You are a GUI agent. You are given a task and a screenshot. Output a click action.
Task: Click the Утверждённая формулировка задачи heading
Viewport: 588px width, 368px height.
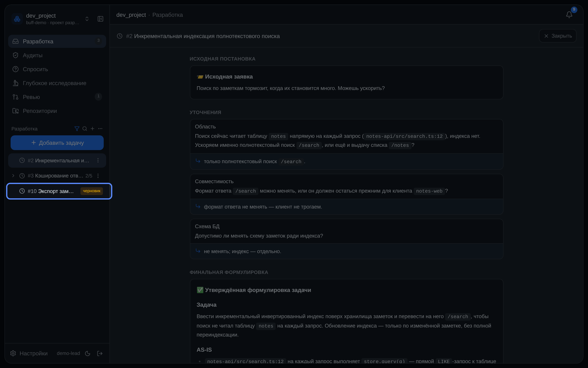pos(258,290)
